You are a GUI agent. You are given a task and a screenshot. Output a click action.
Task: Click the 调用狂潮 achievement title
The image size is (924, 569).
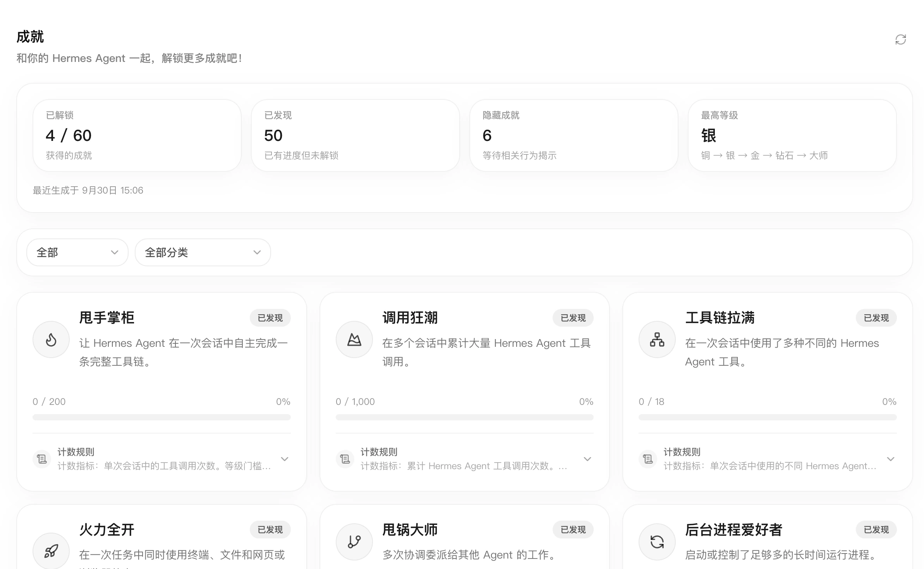410,318
